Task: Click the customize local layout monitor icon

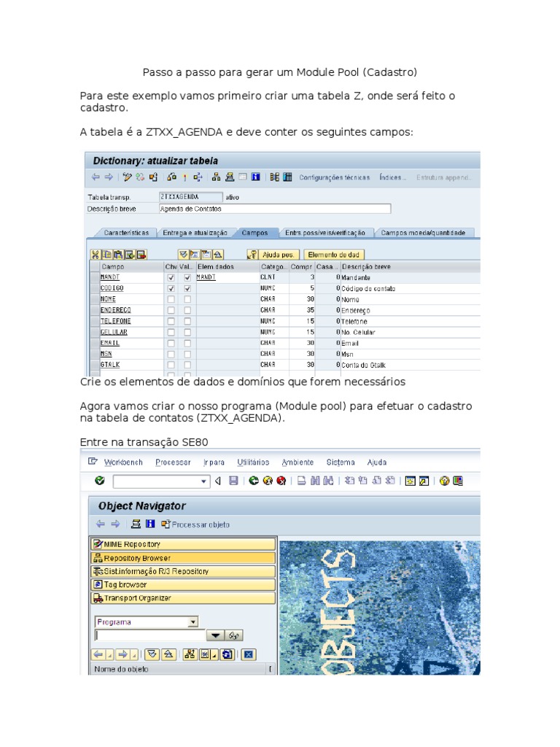Action: tap(458, 481)
